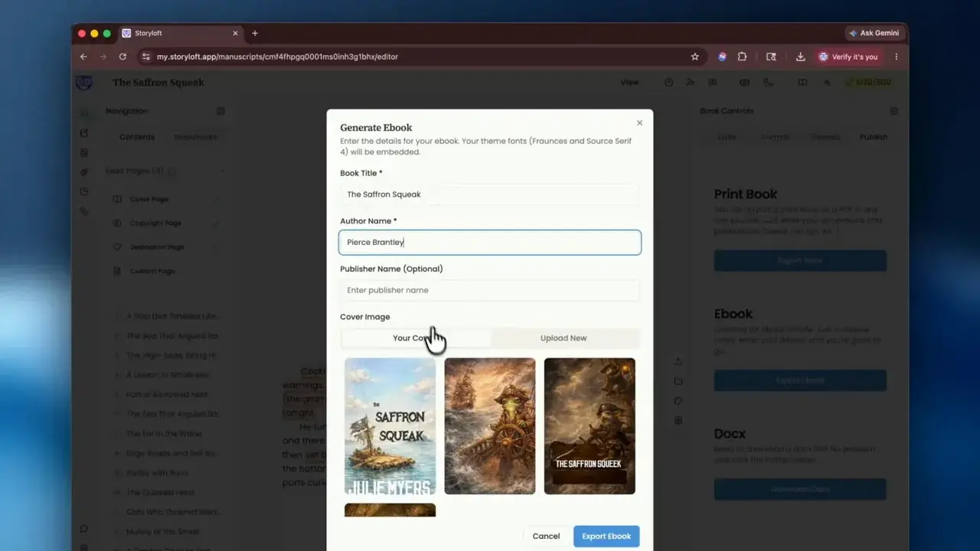Click the Verify it's you profile button

click(848, 57)
